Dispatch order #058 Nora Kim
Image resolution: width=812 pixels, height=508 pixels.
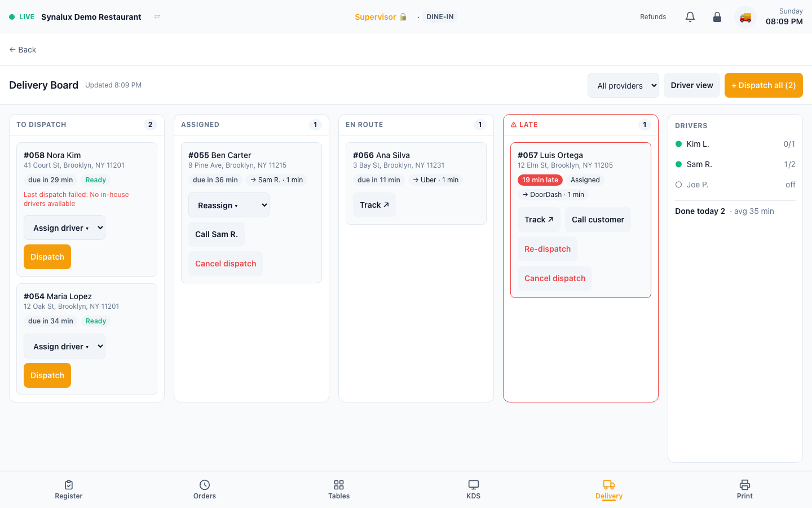[x=47, y=257]
